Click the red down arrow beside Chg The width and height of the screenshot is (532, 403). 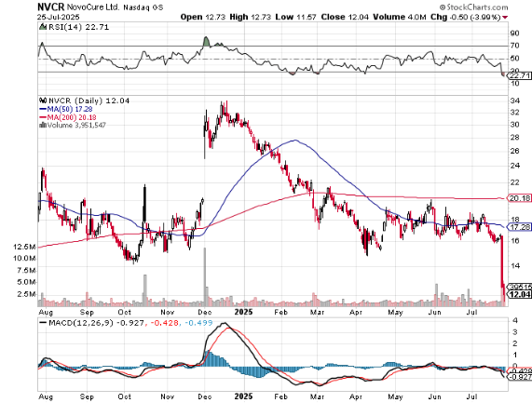click(x=505, y=18)
